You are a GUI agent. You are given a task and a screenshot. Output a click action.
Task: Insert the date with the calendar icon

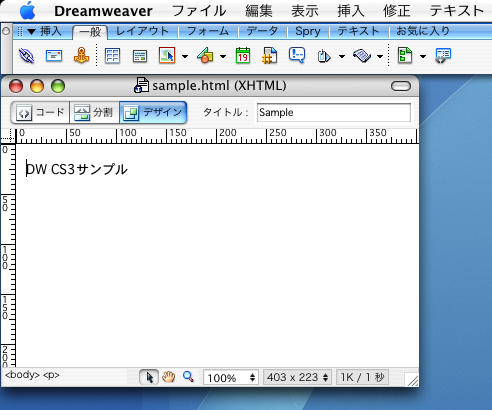click(243, 55)
